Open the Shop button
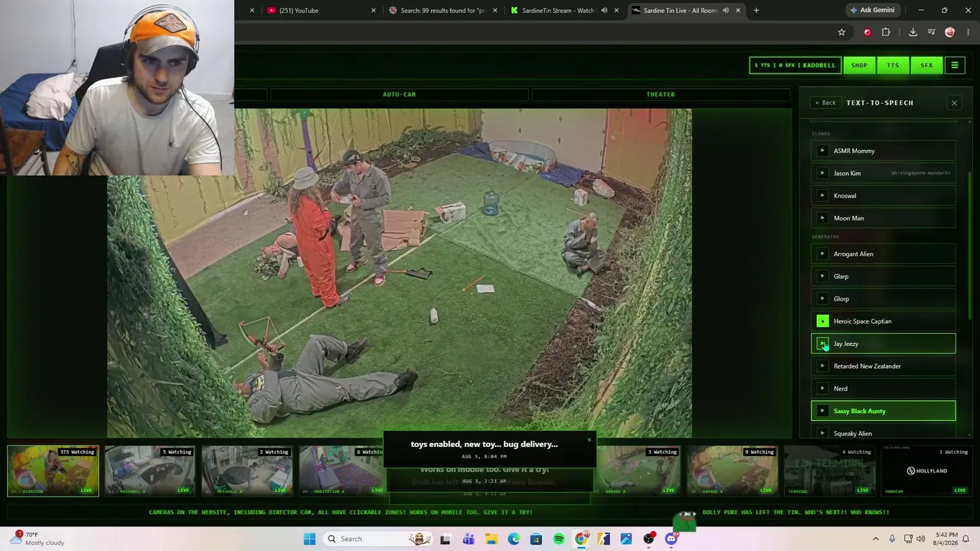Viewport: 980px width, 551px height. (859, 65)
